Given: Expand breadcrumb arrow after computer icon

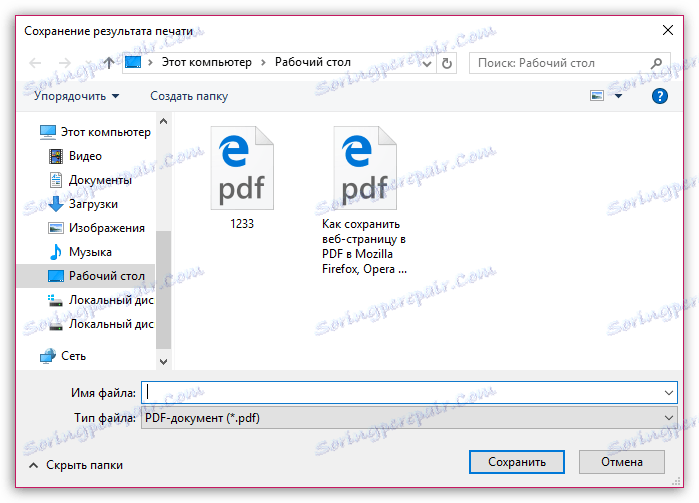Looking at the screenshot, I should click(151, 62).
